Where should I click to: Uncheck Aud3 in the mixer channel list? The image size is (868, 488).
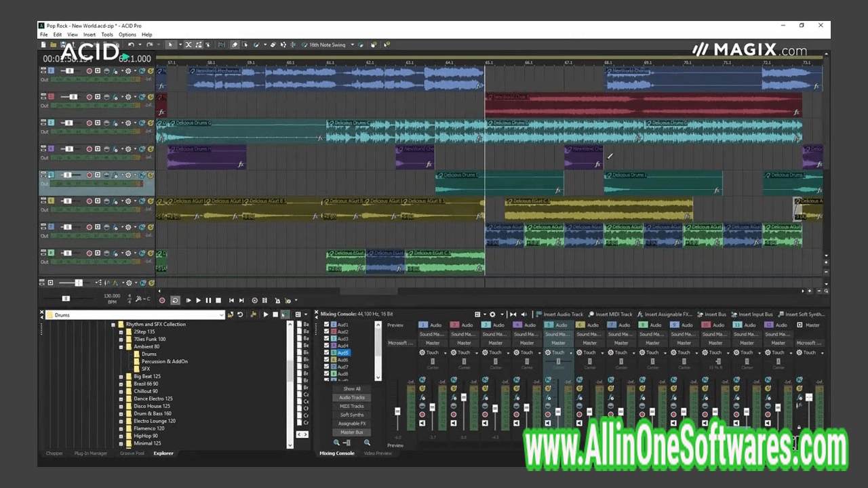point(327,339)
